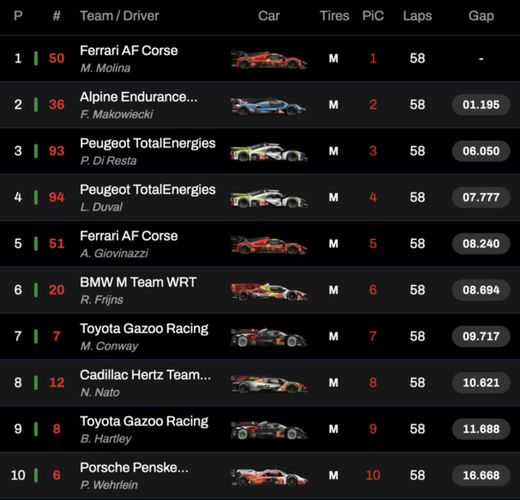This screenshot has height=500, width=520.
Task: Open the BMW M Team WRT car image
Action: (x=269, y=291)
